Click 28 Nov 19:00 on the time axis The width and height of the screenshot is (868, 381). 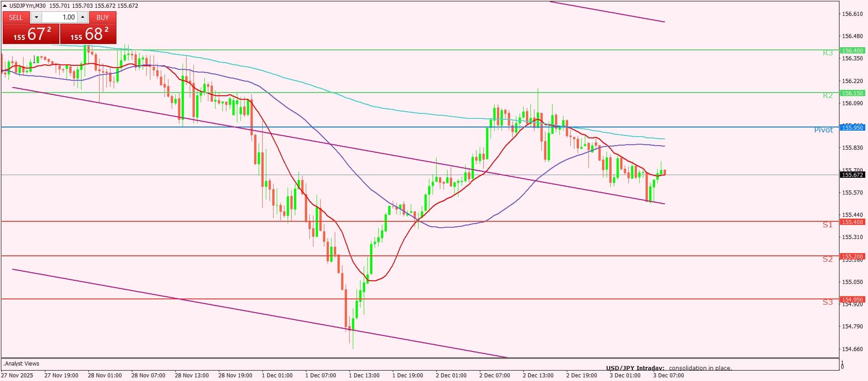[x=235, y=376]
